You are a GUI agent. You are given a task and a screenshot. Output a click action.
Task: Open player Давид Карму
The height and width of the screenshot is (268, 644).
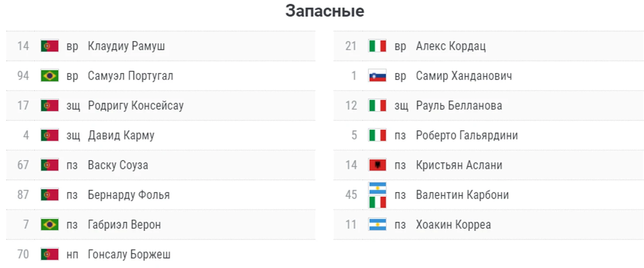coord(121,135)
